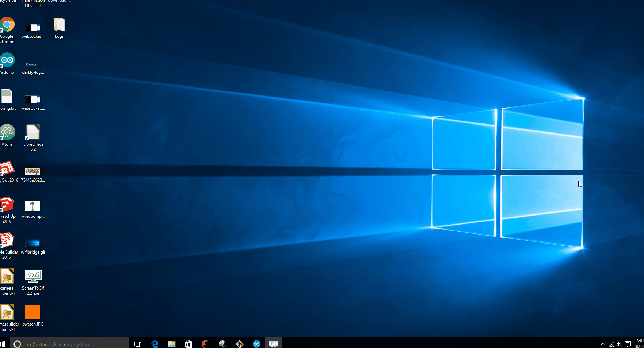The height and width of the screenshot is (348, 644).
Task: Select the Logs folder on the desktop
Action: point(59,28)
